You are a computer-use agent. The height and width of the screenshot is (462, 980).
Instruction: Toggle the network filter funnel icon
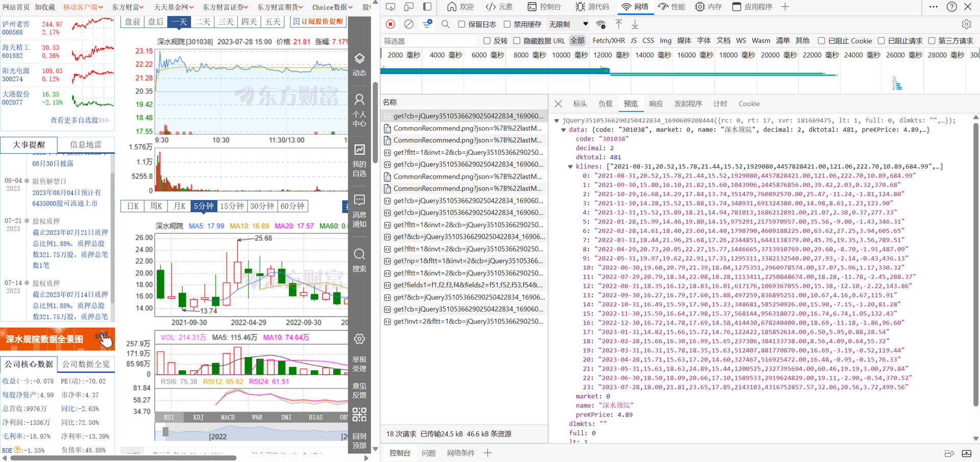tap(427, 23)
